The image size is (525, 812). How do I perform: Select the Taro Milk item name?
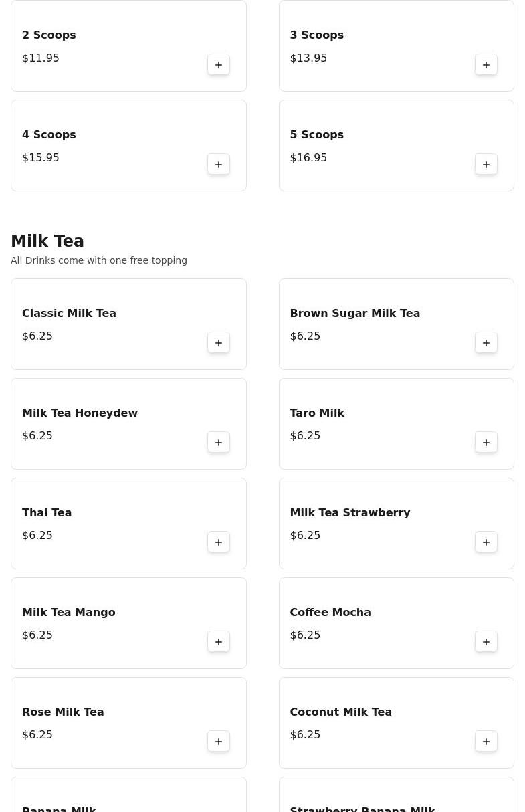coord(317,413)
